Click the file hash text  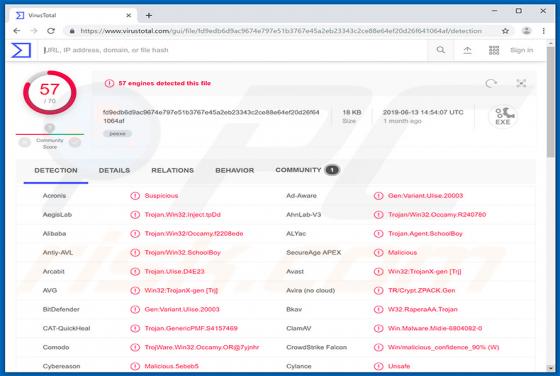click(211, 116)
